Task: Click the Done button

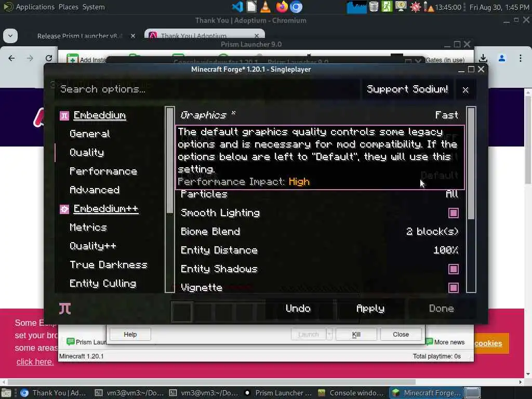Action: tap(442, 309)
